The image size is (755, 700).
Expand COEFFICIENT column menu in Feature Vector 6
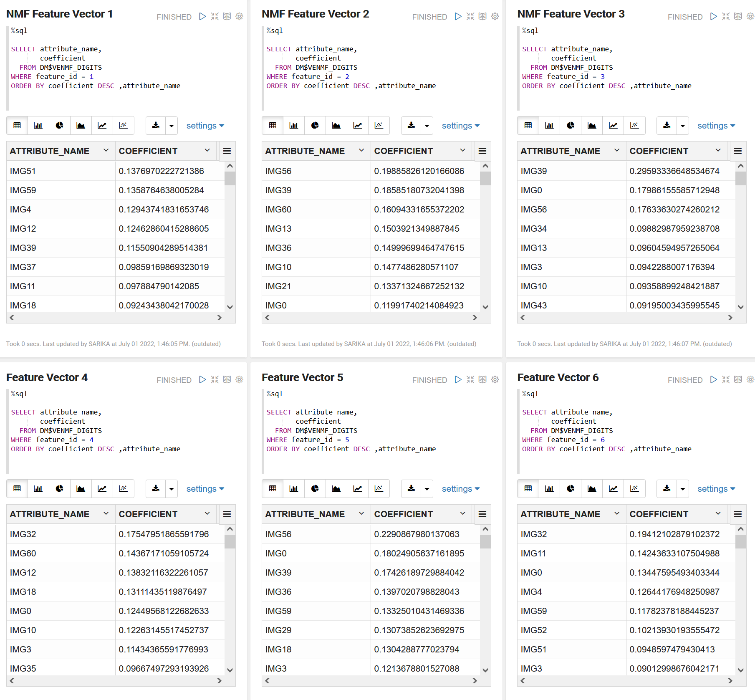click(x=718, y=513)
